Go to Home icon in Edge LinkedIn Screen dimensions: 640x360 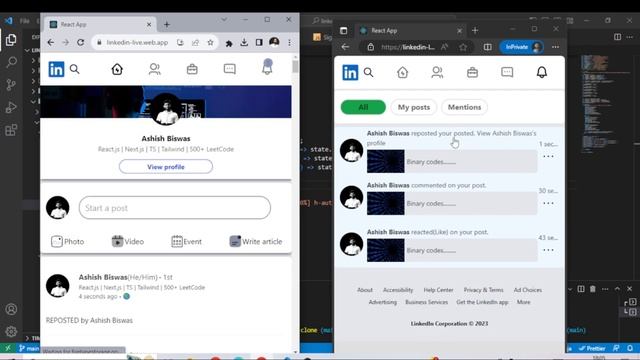click(402, 72)
